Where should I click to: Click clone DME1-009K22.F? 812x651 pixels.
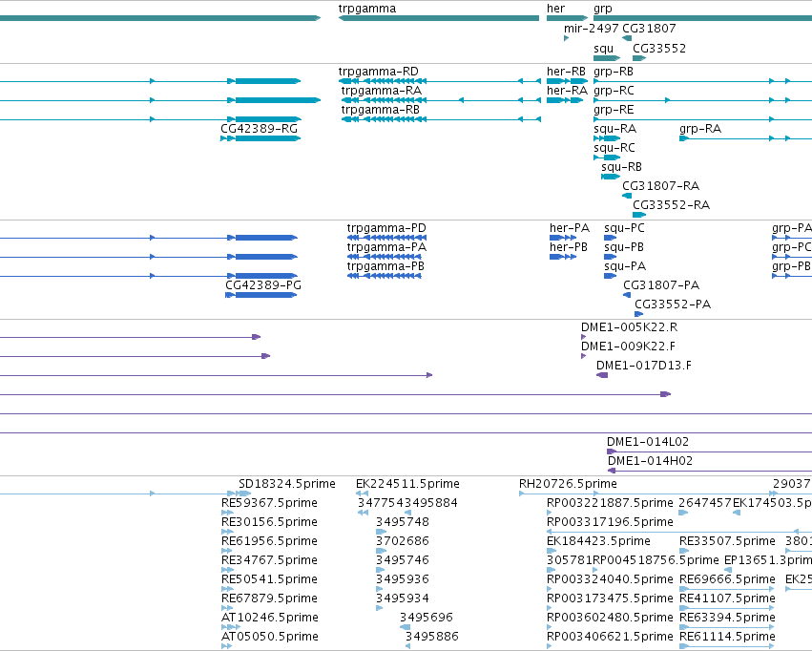tap(628, 346)
